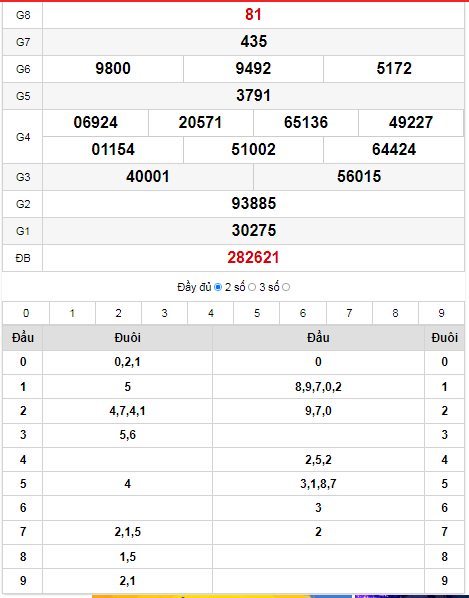Click digit filter 1
Screen dimensions: 469x598
72,313
